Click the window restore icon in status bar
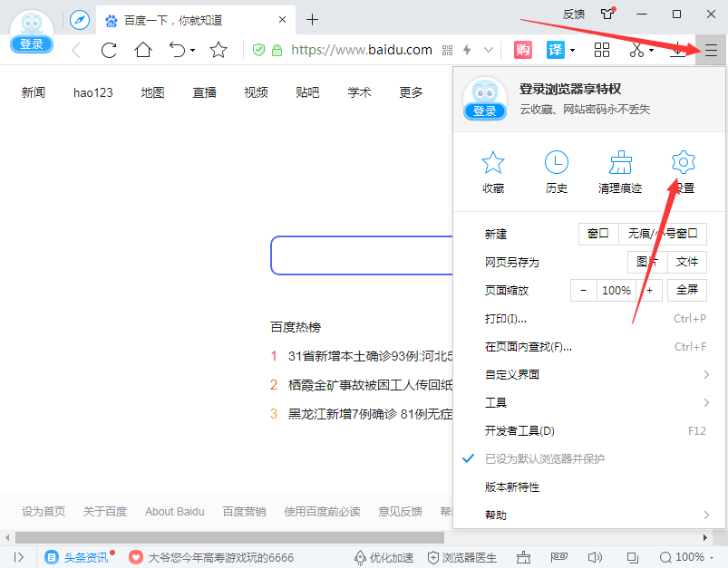Image resolution: width=728 pixels, height=568 pixels. tap(633, 557)
